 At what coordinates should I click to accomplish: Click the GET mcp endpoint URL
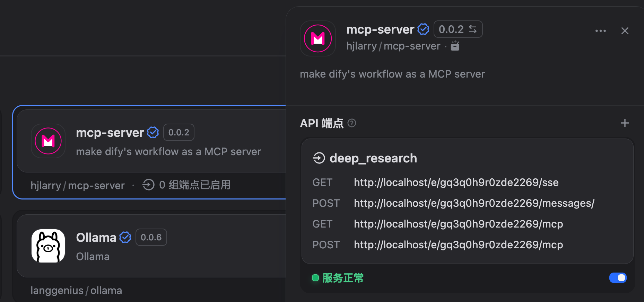click(458, 224)
